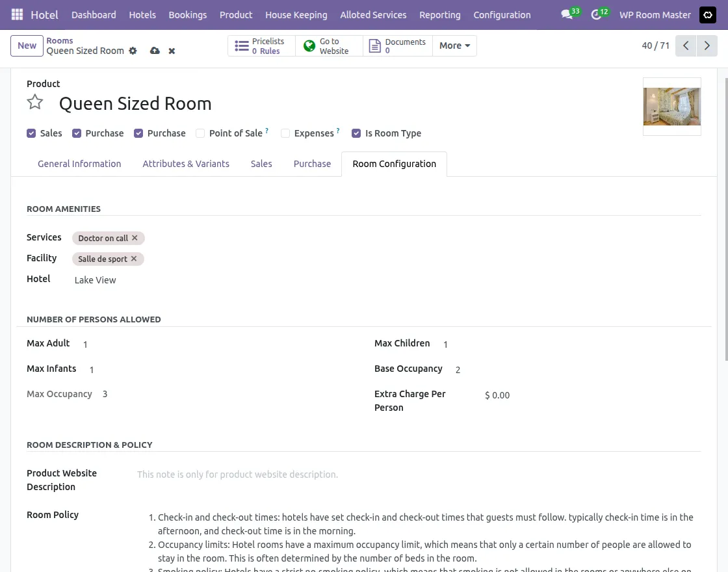Enable the Point of Sale checkbox

pos(200,133)
